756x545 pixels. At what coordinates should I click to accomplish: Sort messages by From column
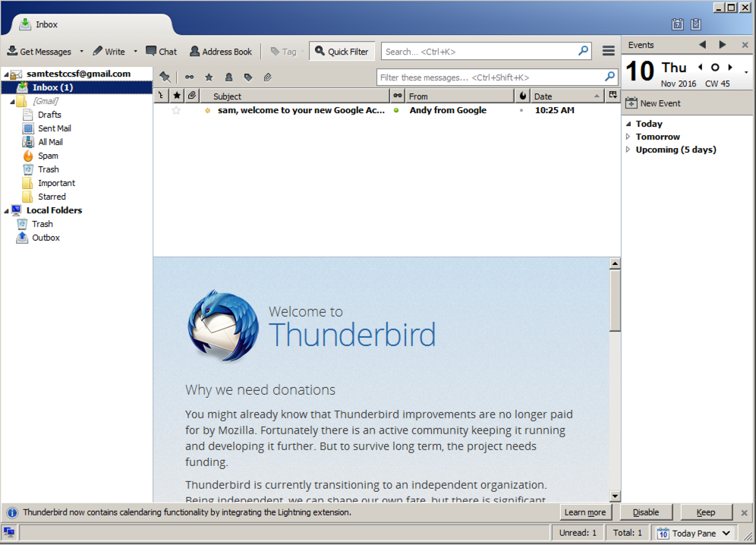pyautogui.click(x=459, y=96)
